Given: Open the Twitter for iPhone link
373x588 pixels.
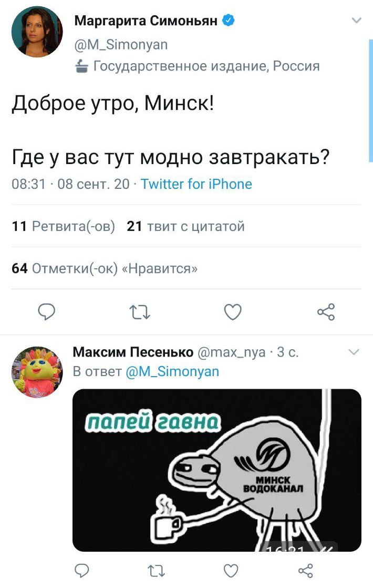Looking at the screenshot, I should coord(196,184).
